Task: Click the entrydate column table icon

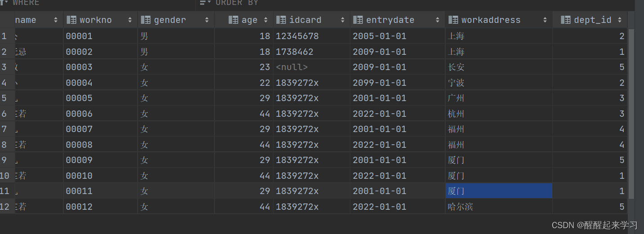Action: [358, 20]
